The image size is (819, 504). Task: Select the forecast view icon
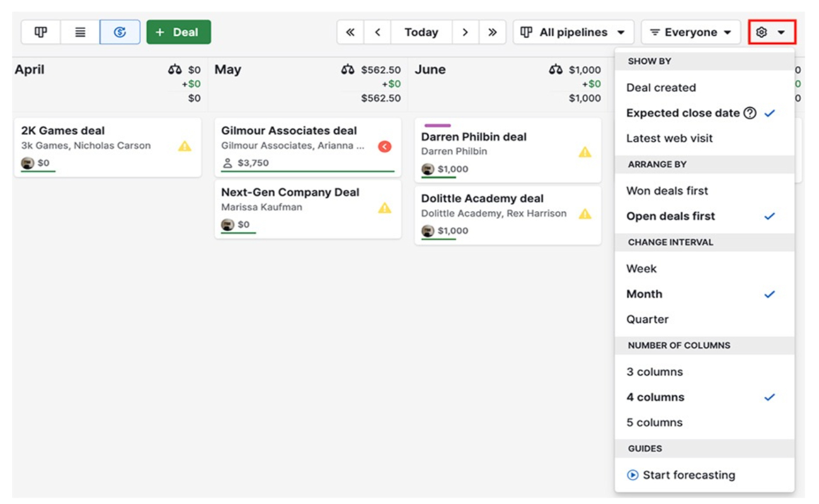pos(120,32)
